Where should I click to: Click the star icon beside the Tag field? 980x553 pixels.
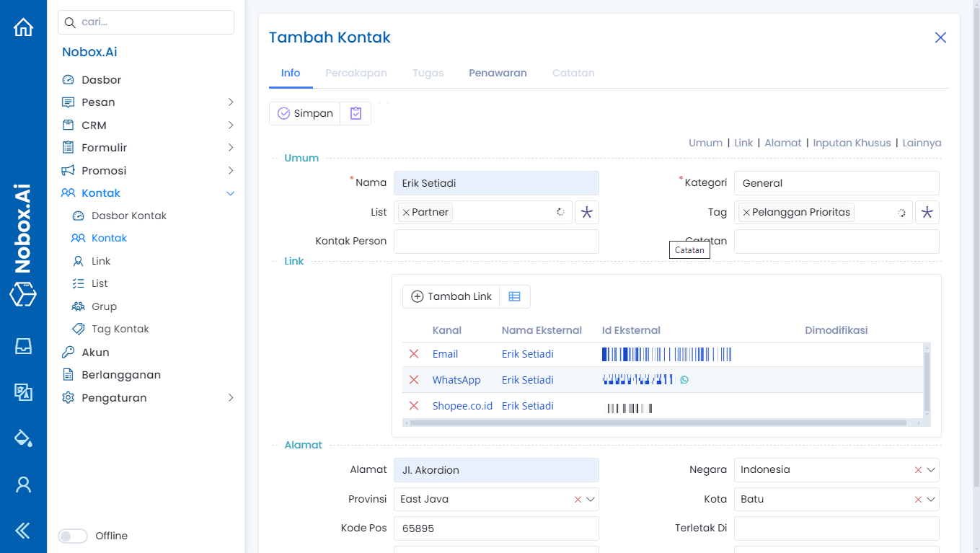click(927, 211)
